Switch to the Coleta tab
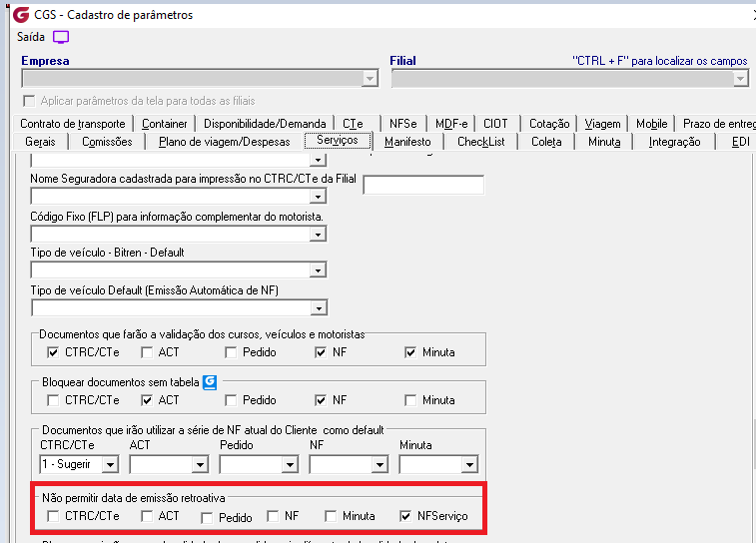The width and height of the screenshot is (756, 543). pos(546,142)
